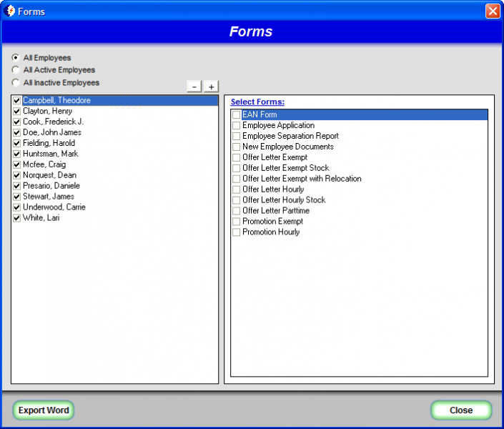
Task: Check Offer Letter Parttime checkbox
Action: point(236,211)
